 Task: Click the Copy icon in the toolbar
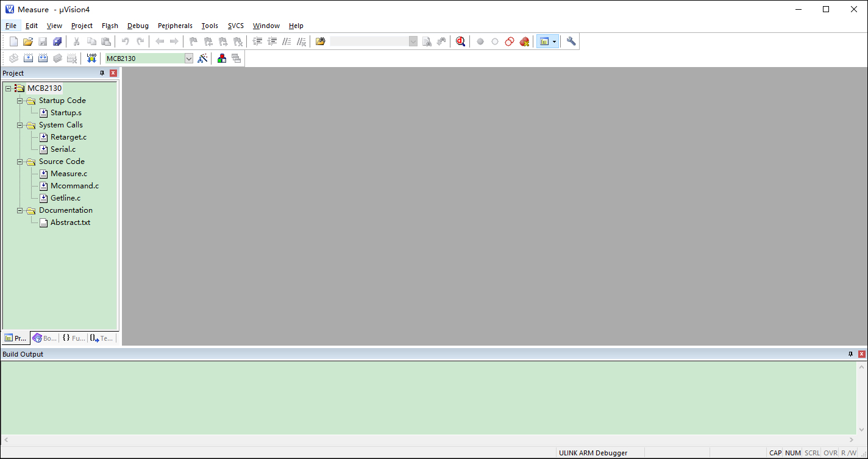[x=91, y=41]
